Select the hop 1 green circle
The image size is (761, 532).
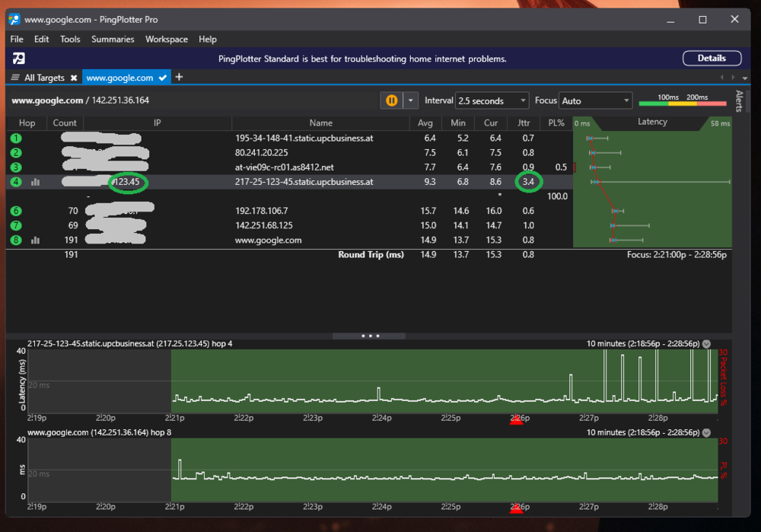[x=16, y=139]
